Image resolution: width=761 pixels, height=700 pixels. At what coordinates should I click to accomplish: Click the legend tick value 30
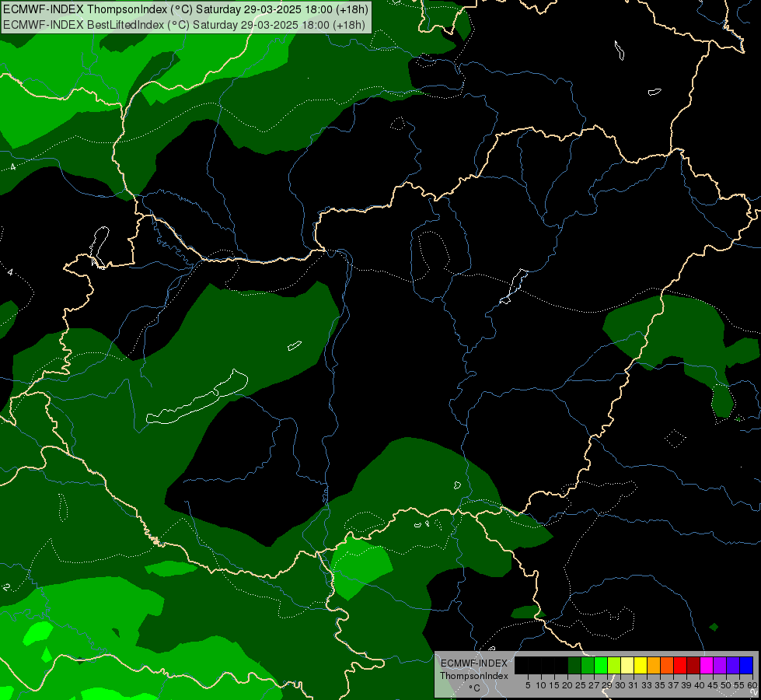tap(620, 685)
